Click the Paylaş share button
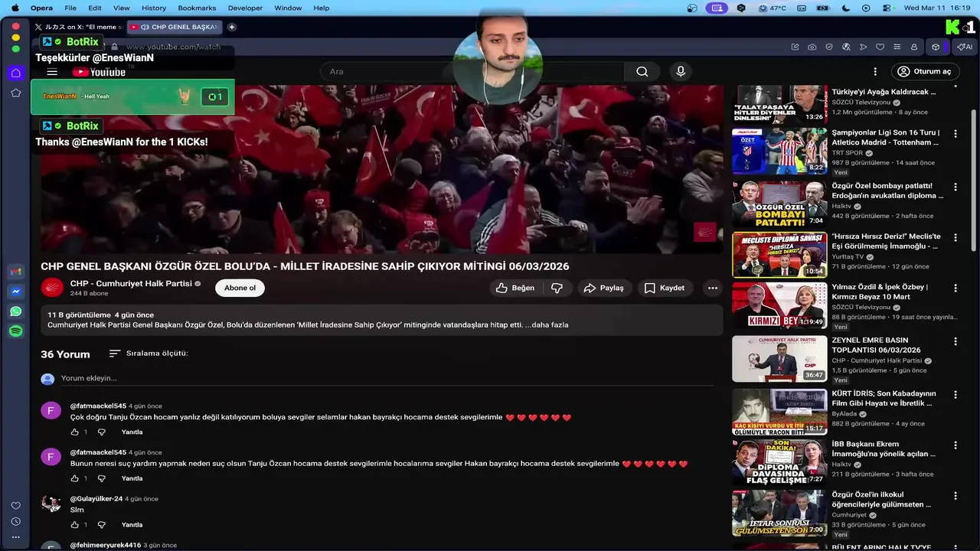This screenshot has height=551, width=980. 603,288
